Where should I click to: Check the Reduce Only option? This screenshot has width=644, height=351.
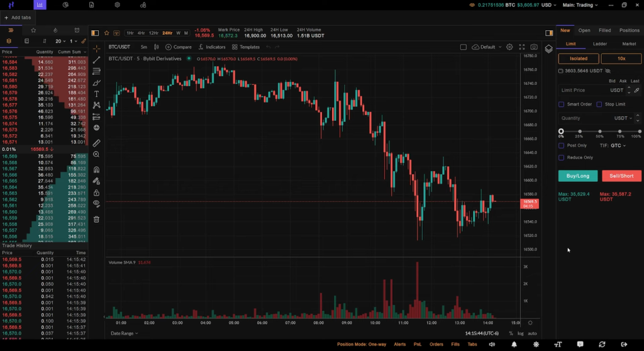click(x=561, y=157)
